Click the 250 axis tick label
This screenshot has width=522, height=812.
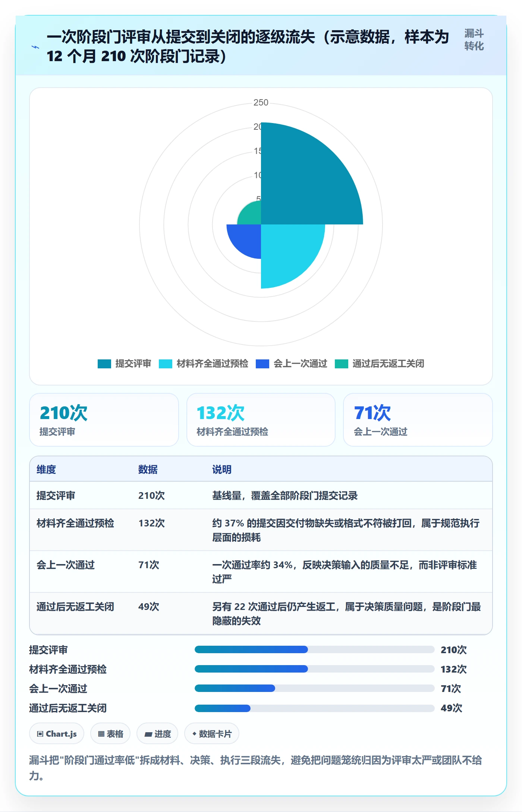coord(261,103)
